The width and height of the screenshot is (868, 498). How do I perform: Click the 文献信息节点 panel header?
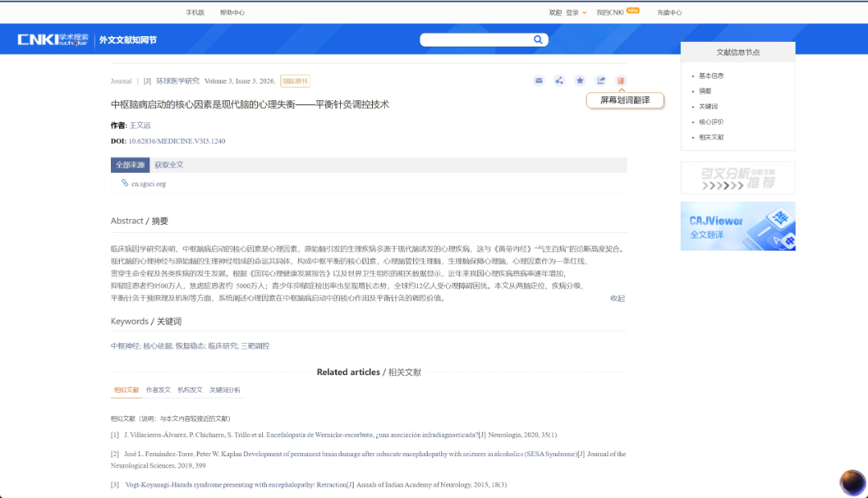738,52
